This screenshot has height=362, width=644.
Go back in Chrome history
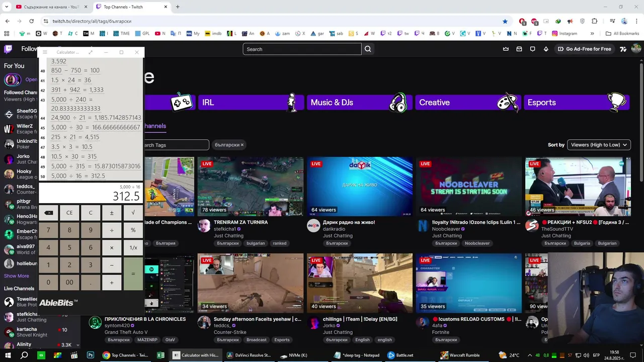click(x=7, y=21)
